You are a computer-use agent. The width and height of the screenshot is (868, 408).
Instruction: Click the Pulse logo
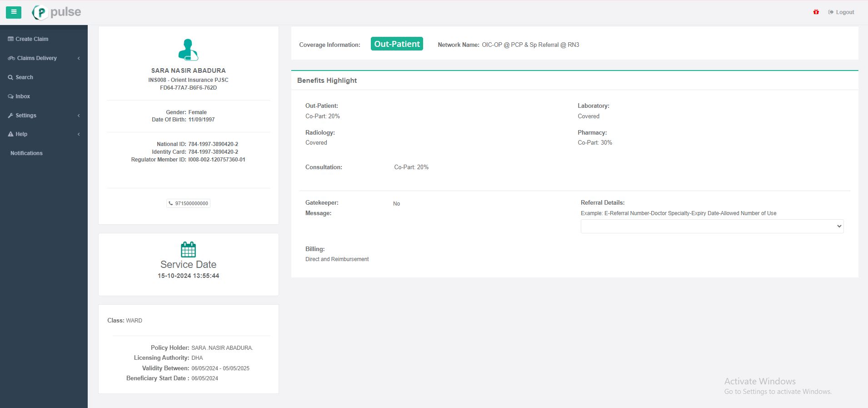tap(57, 12)
